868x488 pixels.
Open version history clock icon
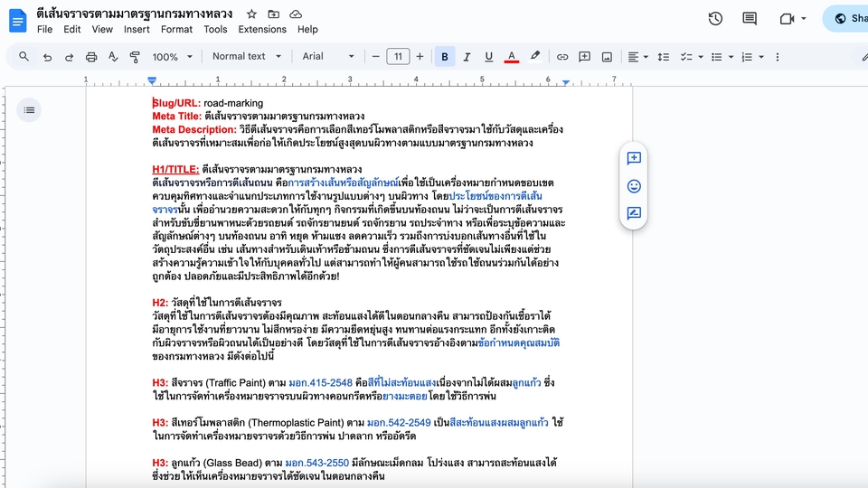715,18
